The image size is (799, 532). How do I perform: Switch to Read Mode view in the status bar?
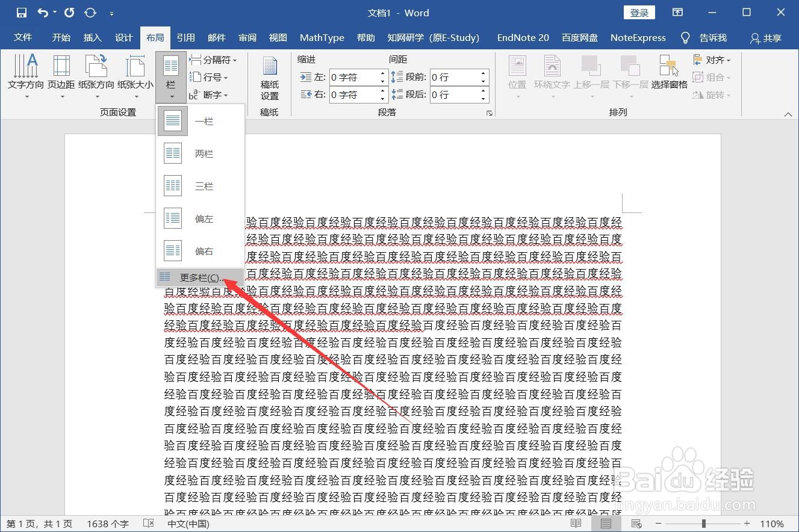[x=576, y=524]
